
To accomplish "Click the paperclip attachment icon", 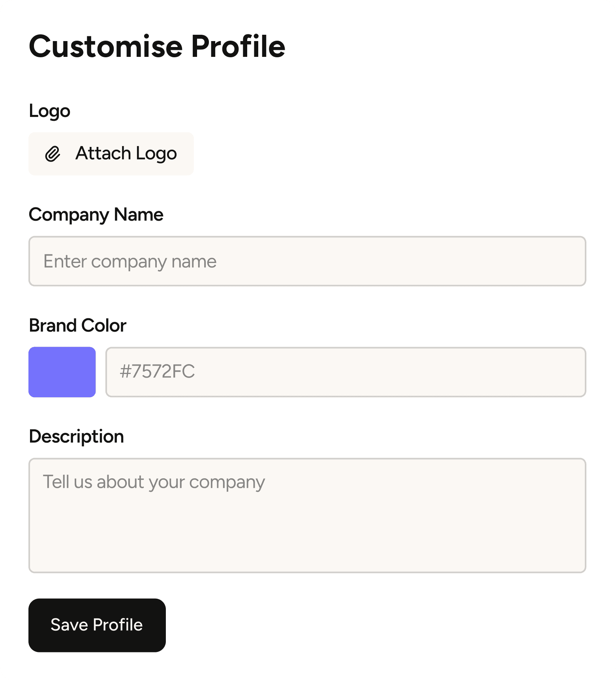I will point(53,154).
